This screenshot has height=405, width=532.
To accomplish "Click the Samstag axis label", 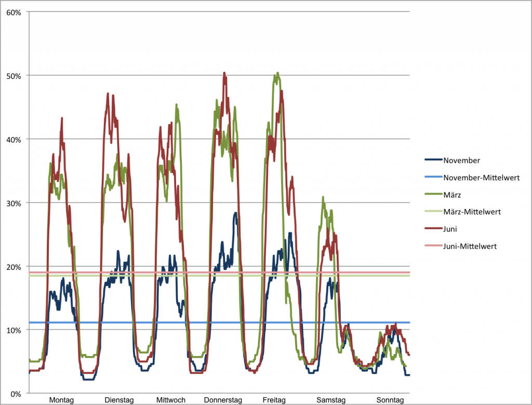I will pos(331,400).
